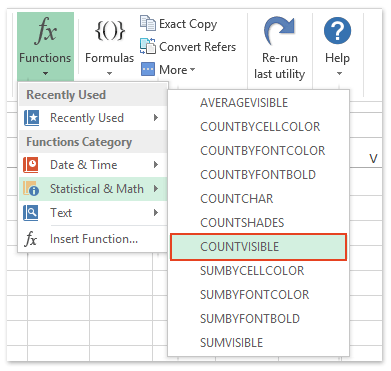Click the V column header
391x371 pixels.
[373, 159]
